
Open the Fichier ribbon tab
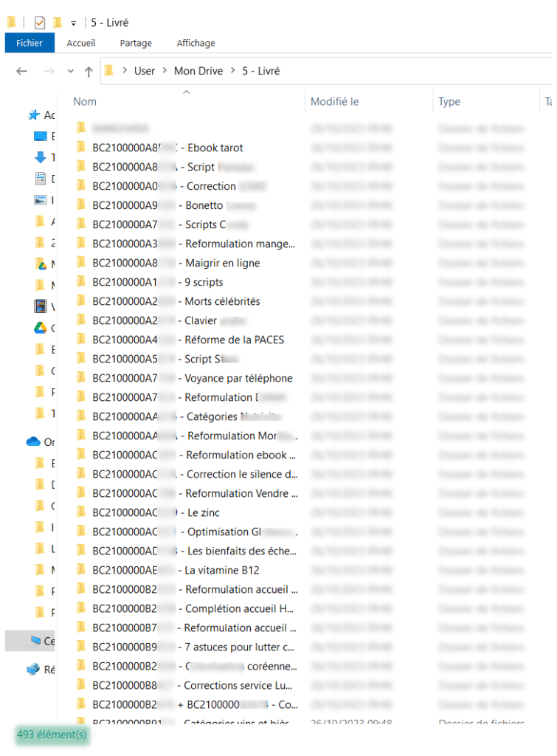(x=30, y=44)
